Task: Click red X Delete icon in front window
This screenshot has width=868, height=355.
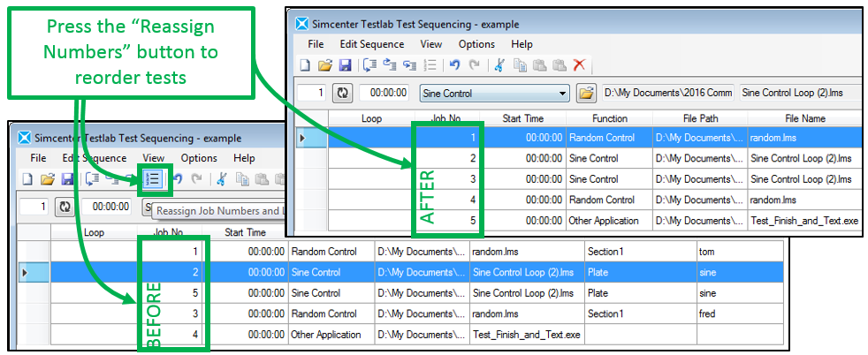Action: [579, 66]
